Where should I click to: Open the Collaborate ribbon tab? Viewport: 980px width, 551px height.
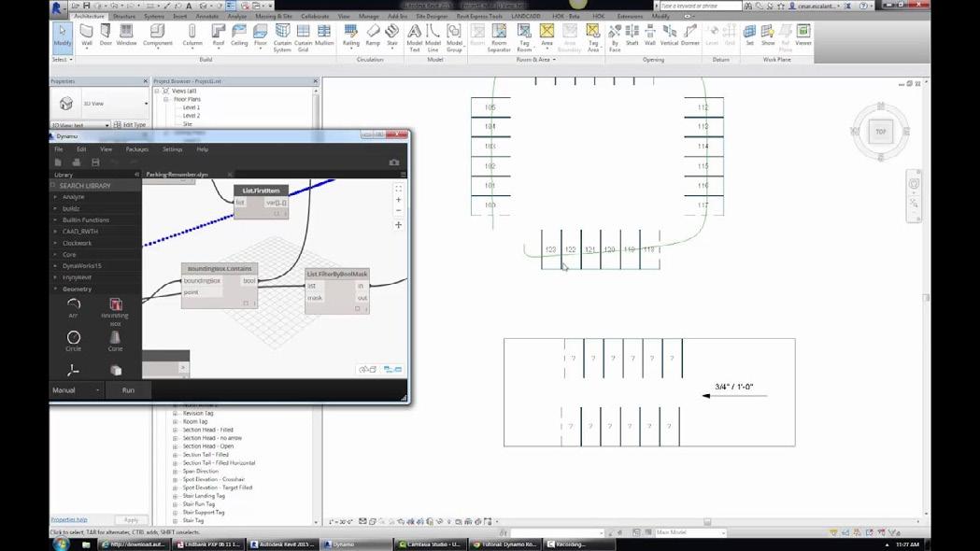pyautogui.click(x=315, y=16)
